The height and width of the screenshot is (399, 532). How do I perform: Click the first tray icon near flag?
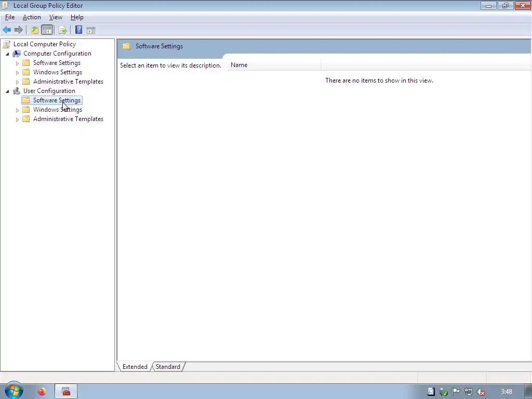click(431, 392)
